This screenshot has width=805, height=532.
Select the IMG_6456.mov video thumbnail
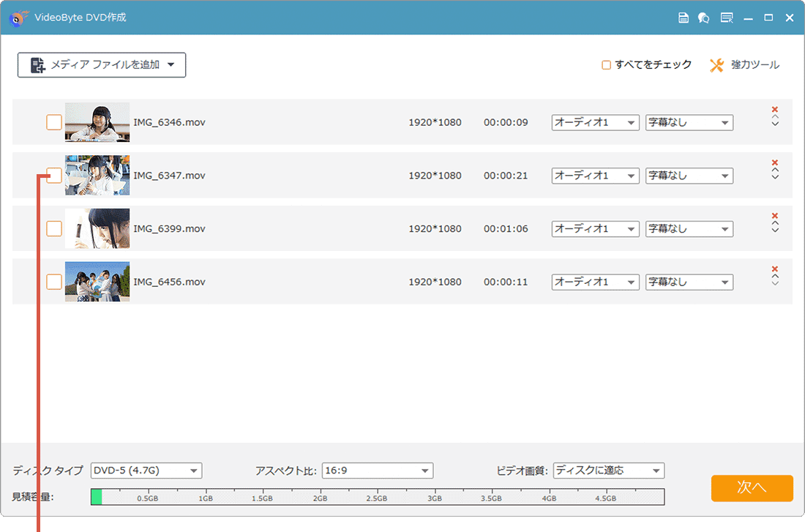97,282
